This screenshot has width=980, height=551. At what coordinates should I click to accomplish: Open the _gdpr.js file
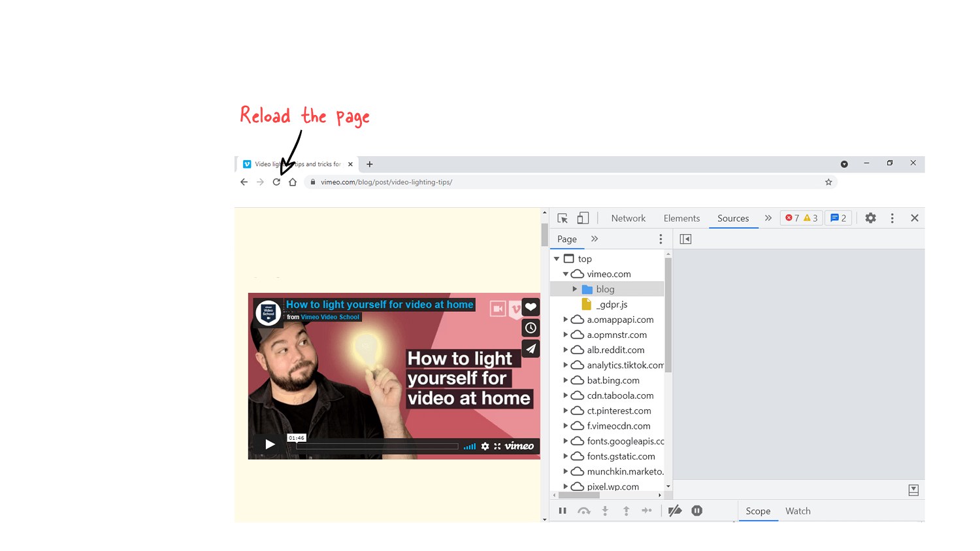612,305
